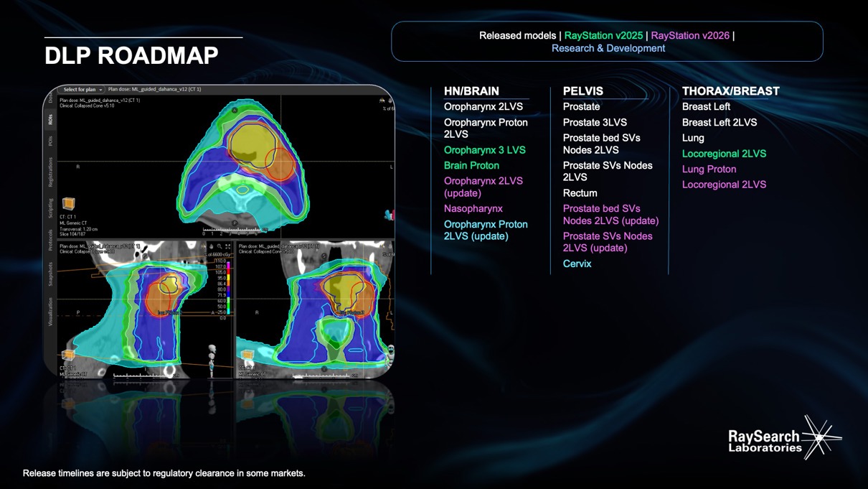Viewport: 868px width, 489px height.
Task: Click the cyan swatch in the dose legend
Action: tap(228, 311)
